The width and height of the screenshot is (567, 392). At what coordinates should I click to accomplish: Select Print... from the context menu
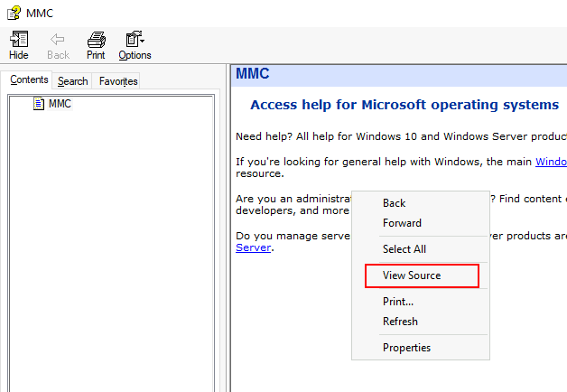397,302
